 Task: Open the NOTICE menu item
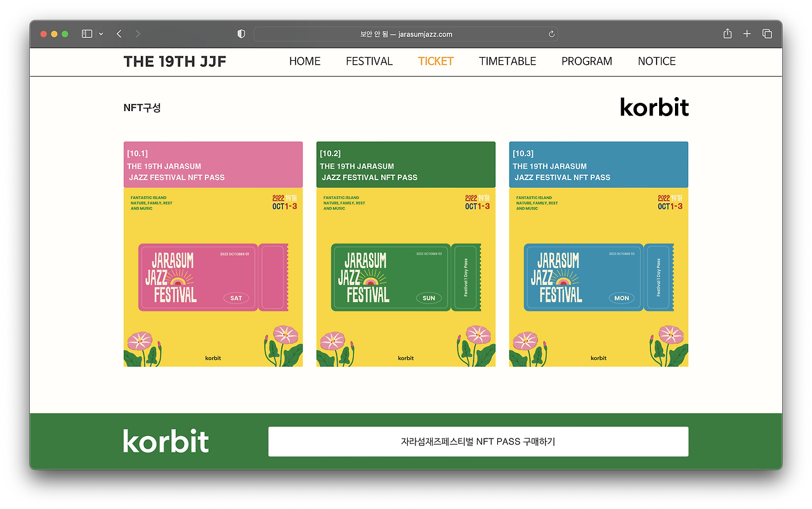(x=657, y=62)
